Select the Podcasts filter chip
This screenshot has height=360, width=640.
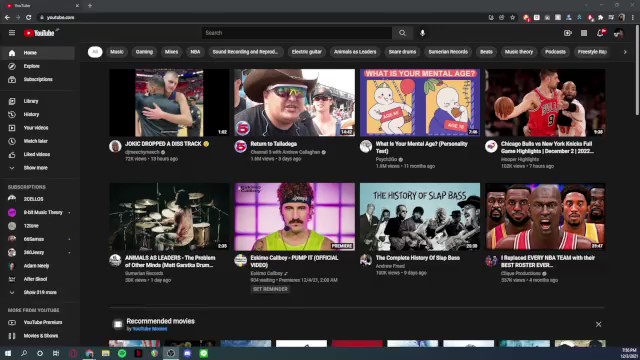555,52
